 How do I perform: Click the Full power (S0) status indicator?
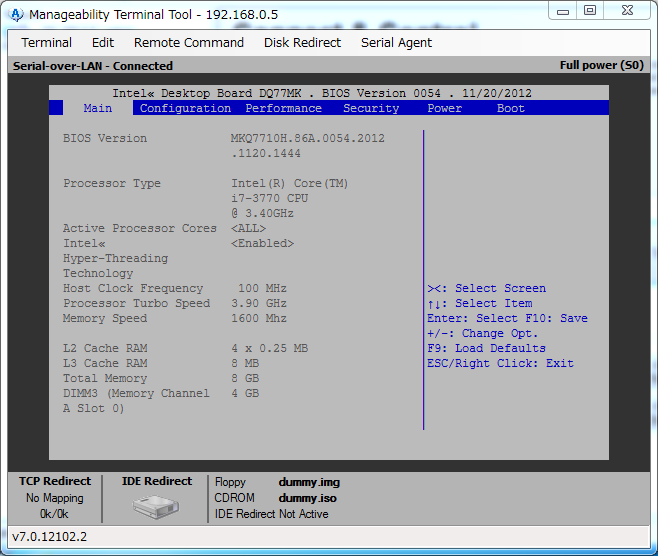[601, 66]
